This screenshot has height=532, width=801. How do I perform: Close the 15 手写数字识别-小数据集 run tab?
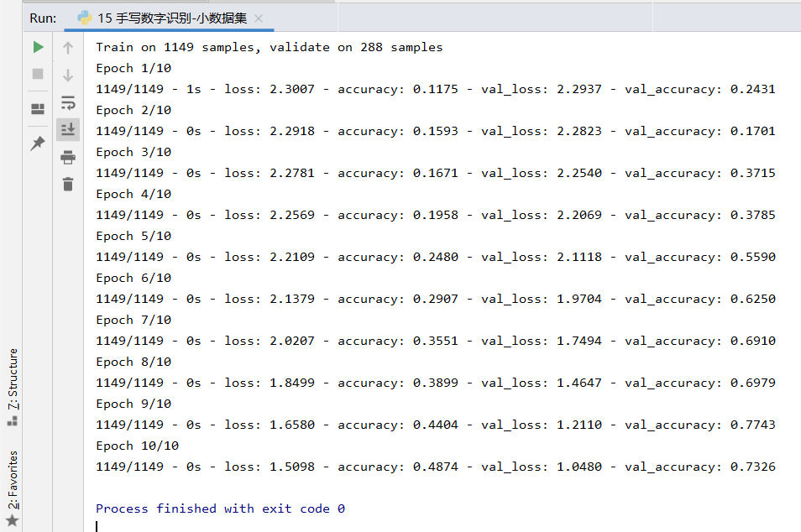pyautogui.click(x=259, y=18)
